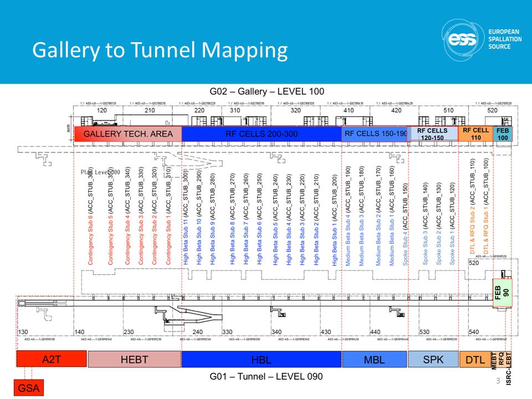532x399 pixels.
Task: Click slide page number 3
Action: 498,381
